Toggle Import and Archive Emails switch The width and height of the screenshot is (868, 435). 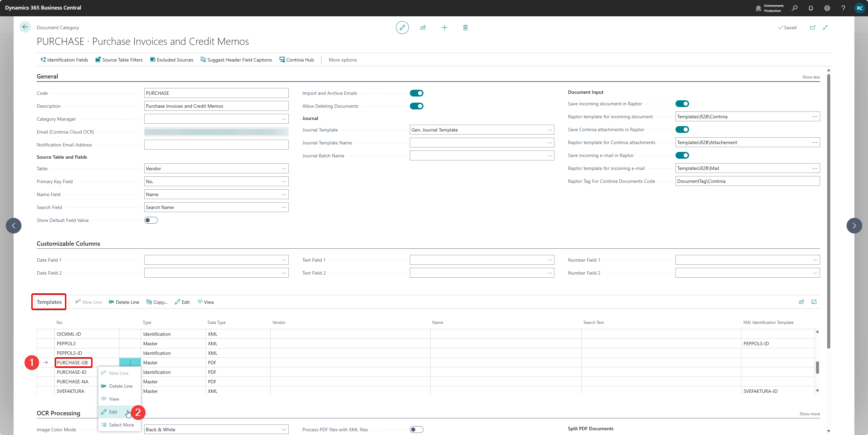pos(416,93)
